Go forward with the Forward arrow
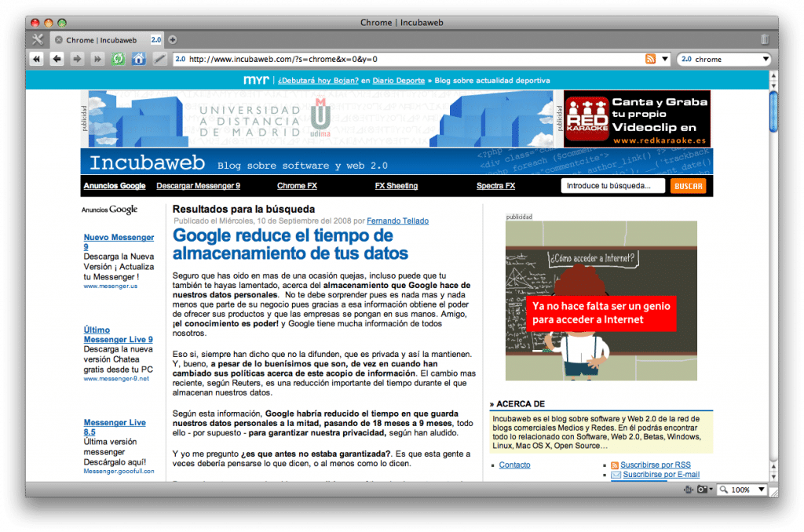804x532 pixels. (x=77, y=60)
